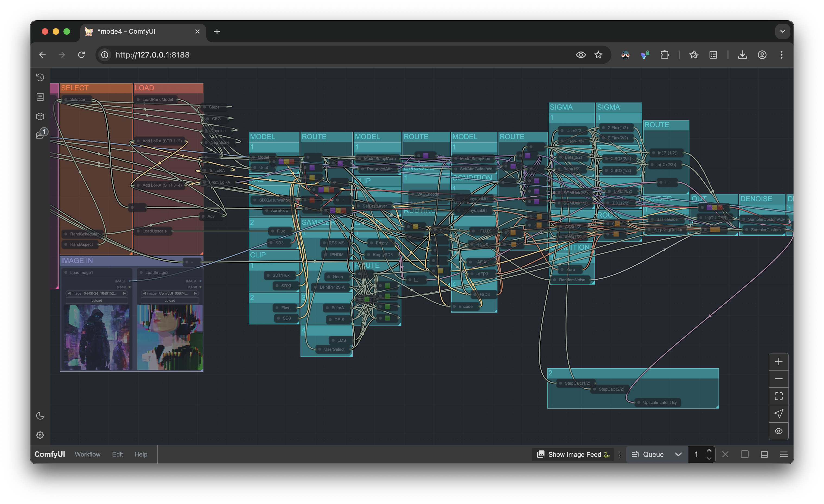The image size is (824, 504).
Task: Zoom in the canvas with plus
Action: click(778, 362)
